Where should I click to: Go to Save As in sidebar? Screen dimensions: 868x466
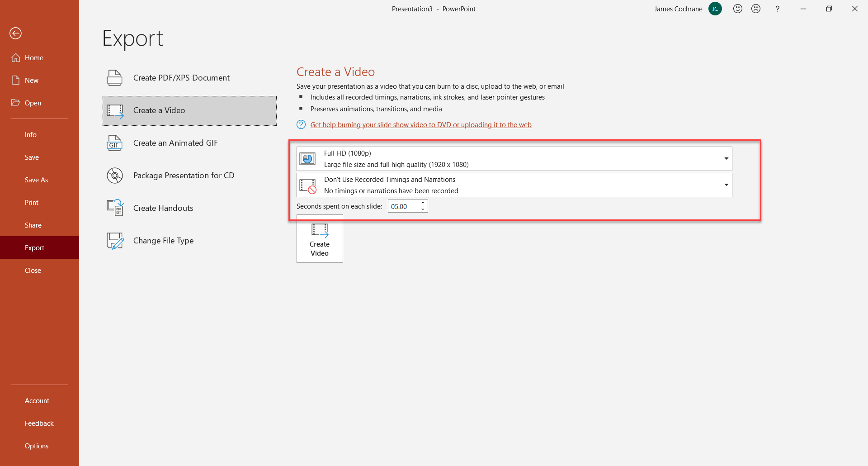36,180
